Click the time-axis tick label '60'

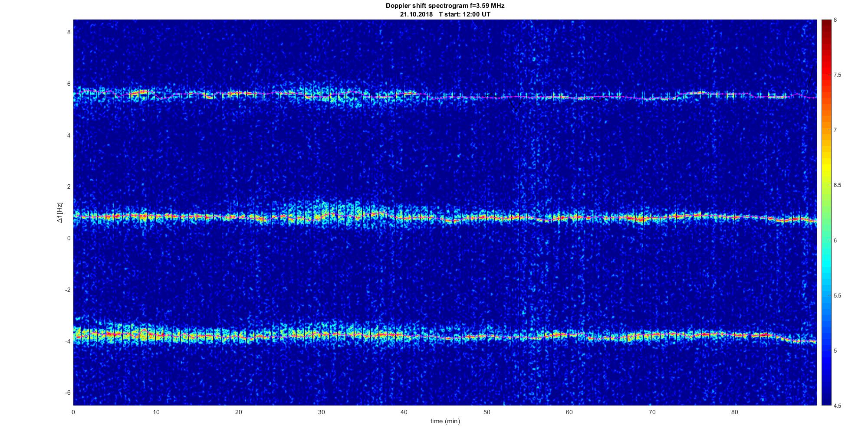point(569,412)
